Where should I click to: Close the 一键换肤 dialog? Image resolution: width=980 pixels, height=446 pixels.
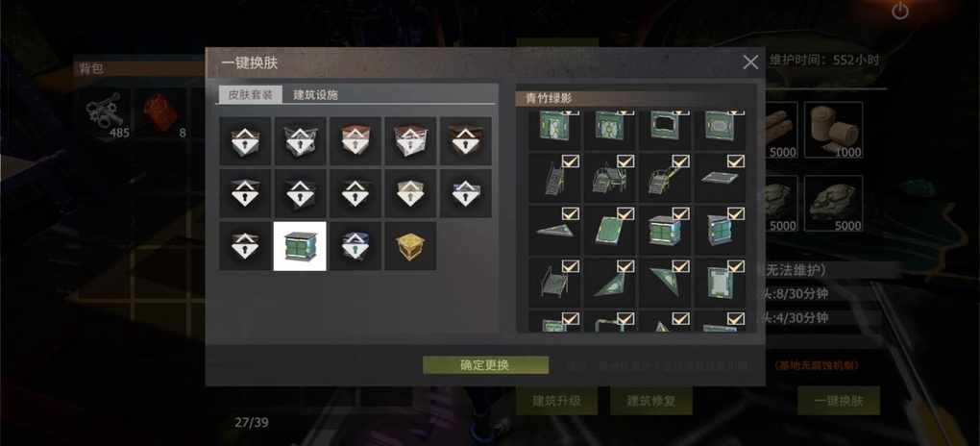[750, 62]
